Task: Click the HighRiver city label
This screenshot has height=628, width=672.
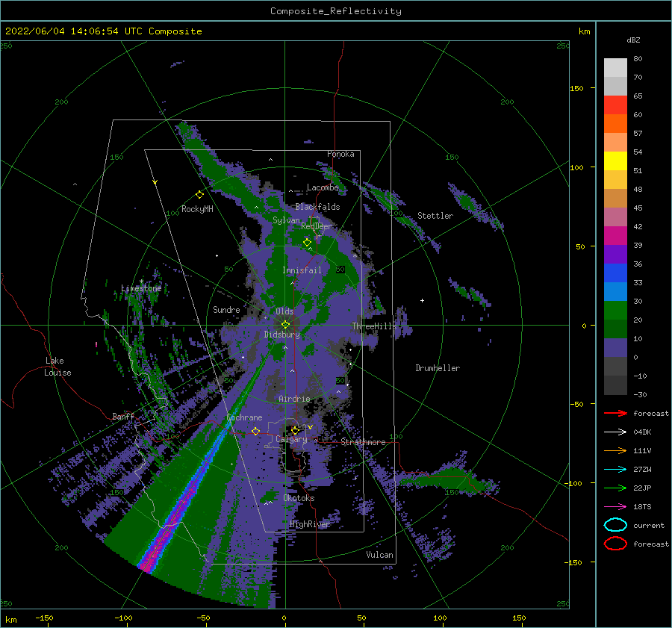Action: [310, 524]
